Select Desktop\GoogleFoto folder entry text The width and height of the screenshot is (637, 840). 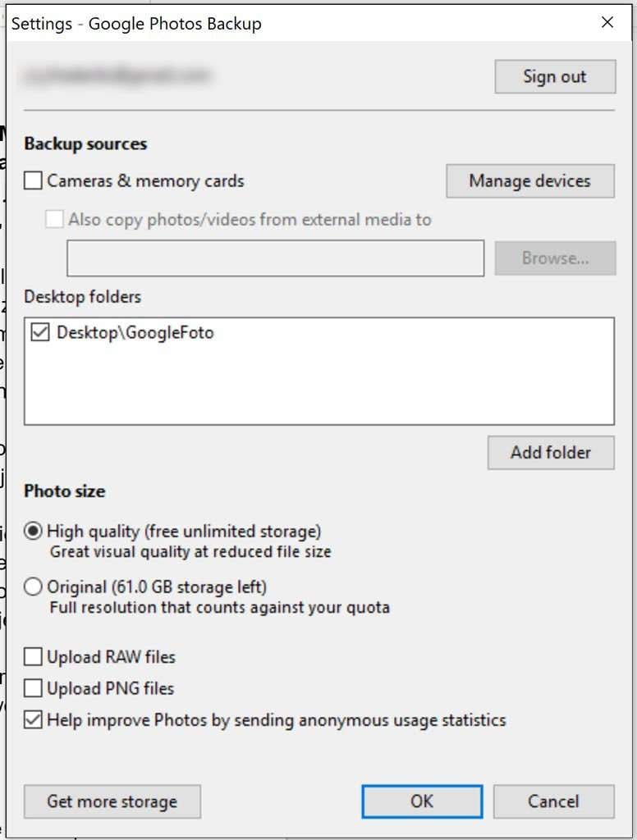click(x=135, y=333)
